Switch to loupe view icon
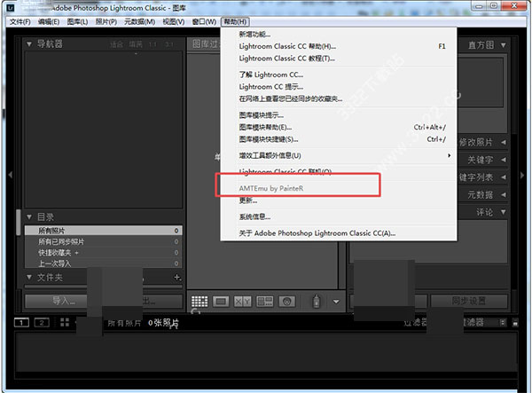 (221, 301)
